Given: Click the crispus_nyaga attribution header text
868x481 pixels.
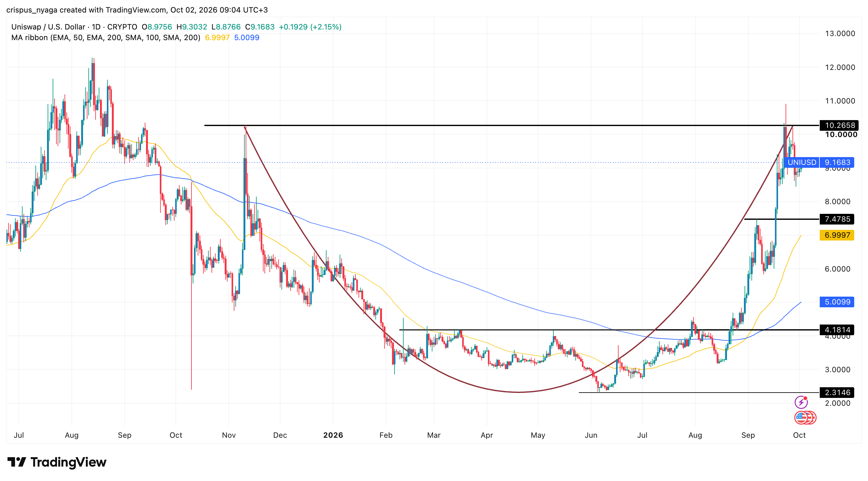Looking at the screenshot, I should 137,10.
